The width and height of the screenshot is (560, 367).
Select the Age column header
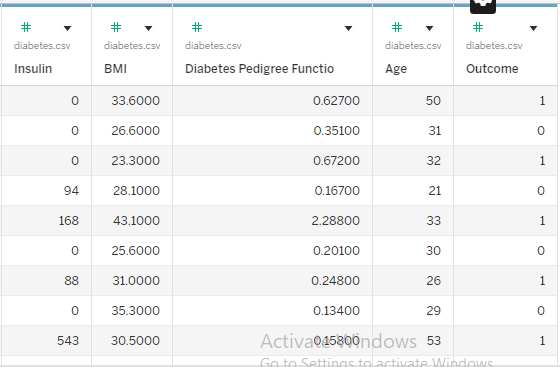pos(396,69)
